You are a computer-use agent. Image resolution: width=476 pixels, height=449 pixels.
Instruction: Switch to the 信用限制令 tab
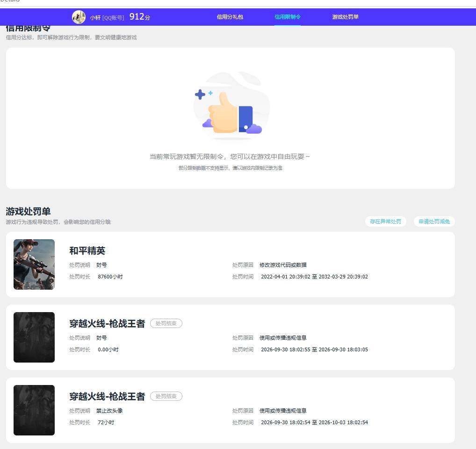288,17
